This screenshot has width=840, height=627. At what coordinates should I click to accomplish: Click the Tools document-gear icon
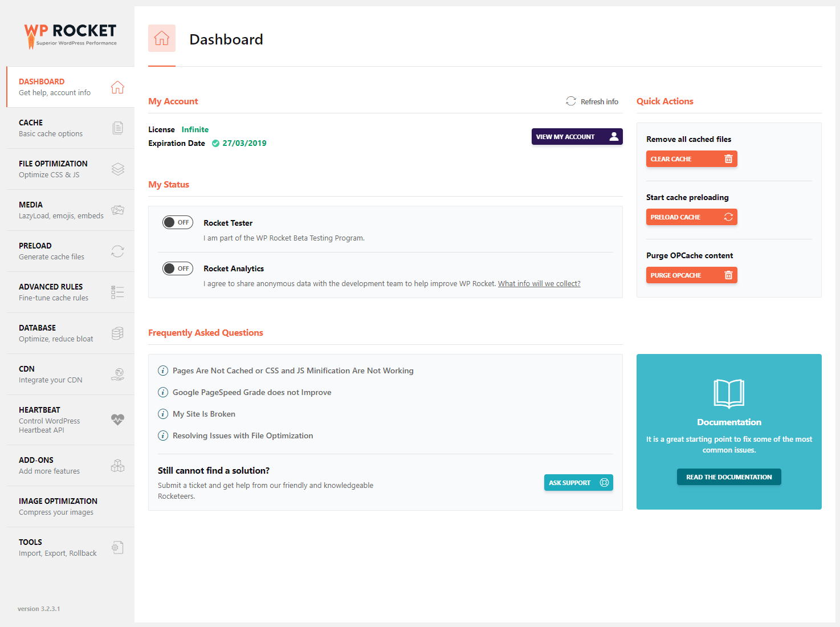coord(117,548)
